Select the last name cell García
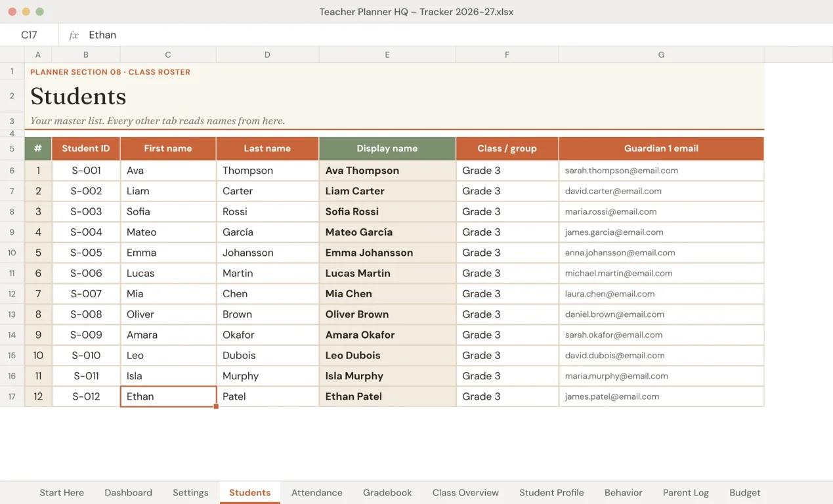Screen dimensions: 833x504 [x=267, y=232]
